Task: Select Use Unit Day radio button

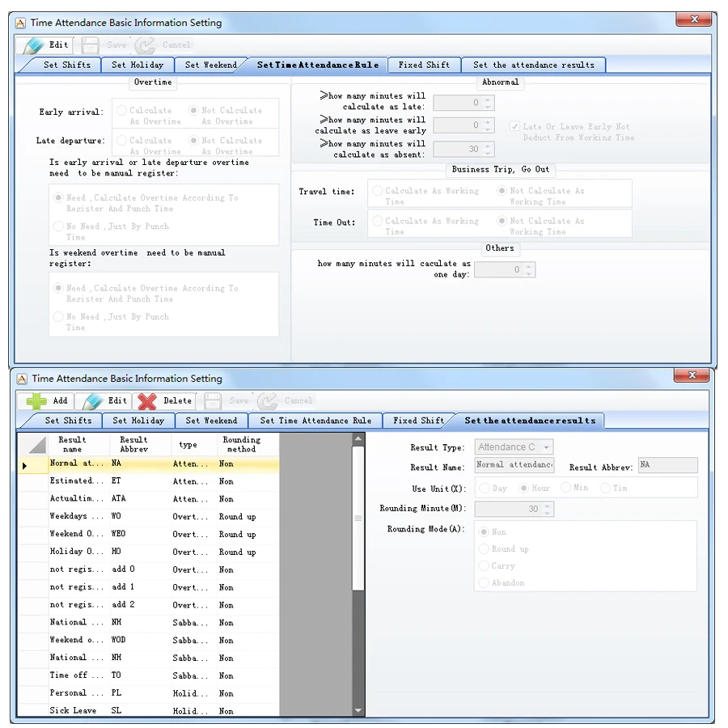Action: coord(485,489)
